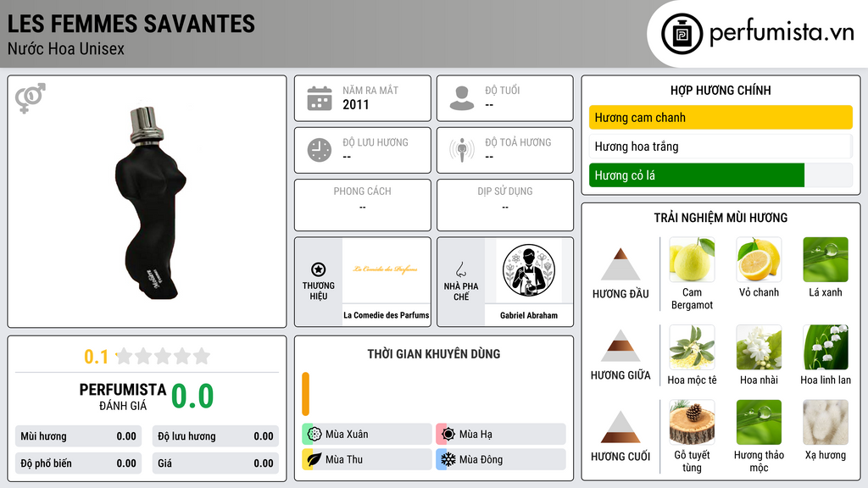Select the Hoa mộc tê note image

tap(692, 347)
